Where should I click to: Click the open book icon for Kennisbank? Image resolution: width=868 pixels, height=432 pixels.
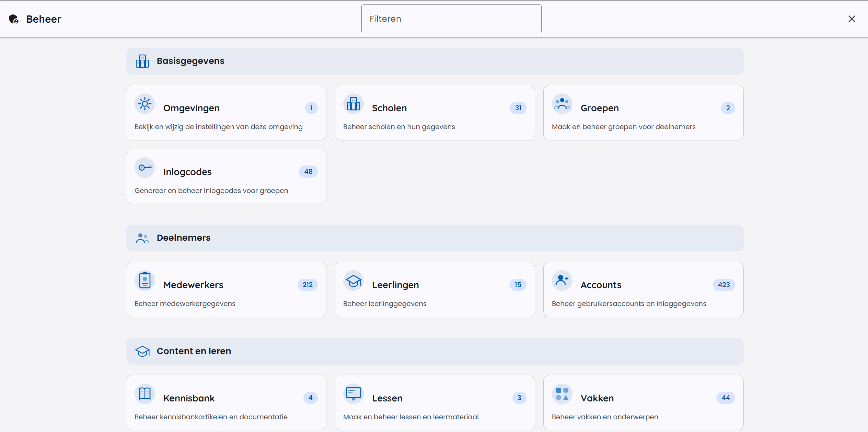coord(144,394)
